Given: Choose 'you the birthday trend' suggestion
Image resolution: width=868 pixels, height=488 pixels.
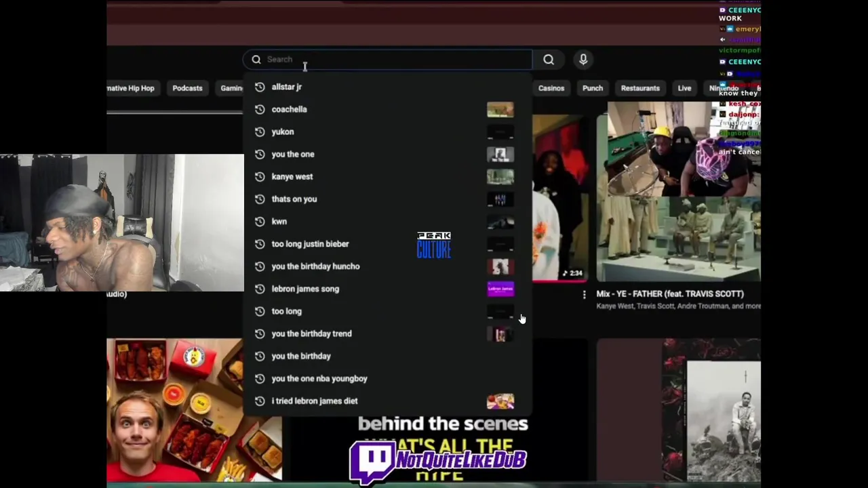Looking at the screenshot, I should pyautogui.click(x=387, y=333).
